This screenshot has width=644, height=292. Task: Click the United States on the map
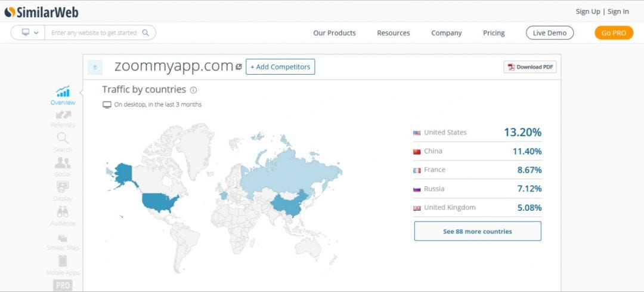(159, 202)
